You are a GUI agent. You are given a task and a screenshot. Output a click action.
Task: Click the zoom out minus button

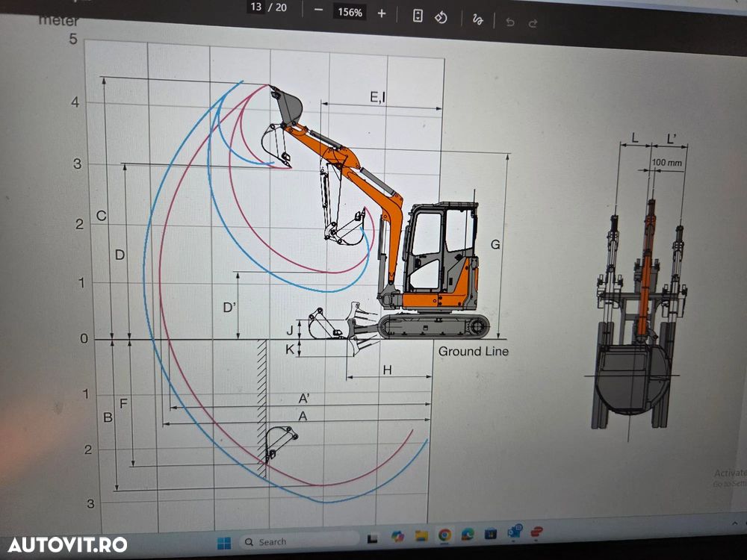coord(319,10)
